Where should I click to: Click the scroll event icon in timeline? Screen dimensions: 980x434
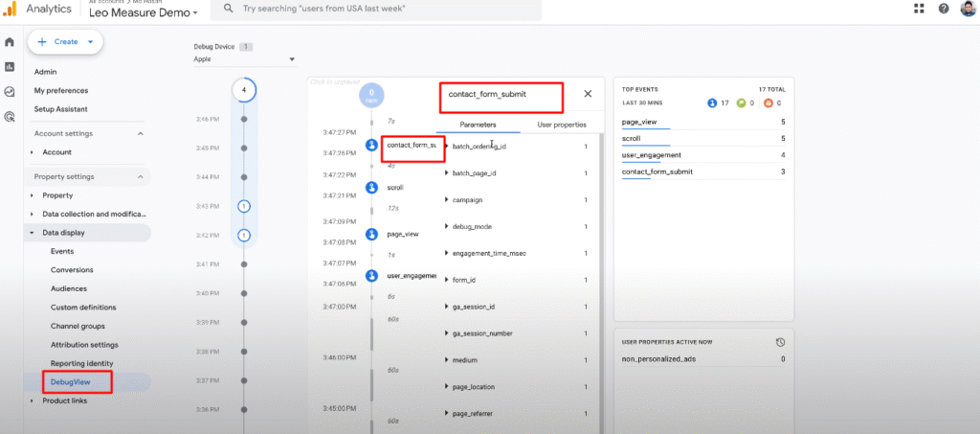click(372, 187)
